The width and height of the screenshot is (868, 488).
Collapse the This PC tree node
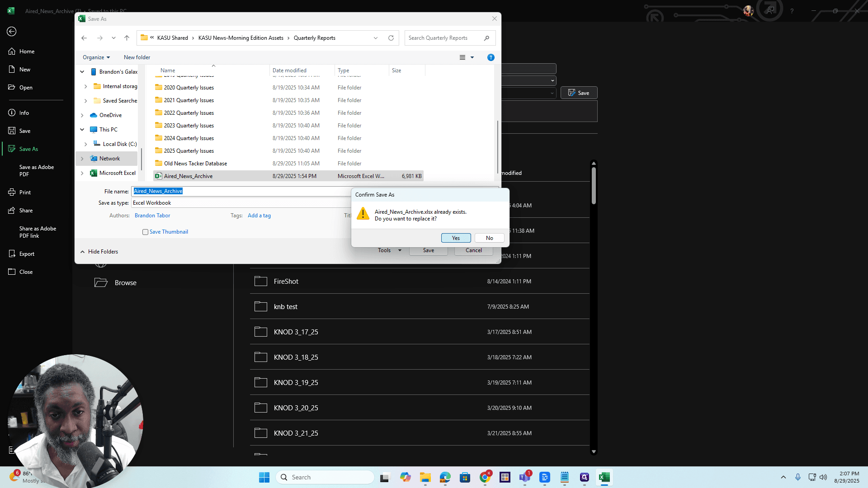pyautogui.click(x=82, y=130)
